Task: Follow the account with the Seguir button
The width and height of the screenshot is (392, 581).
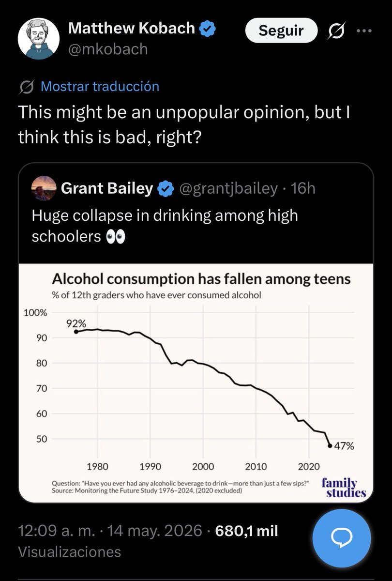Action: [281, 31]
